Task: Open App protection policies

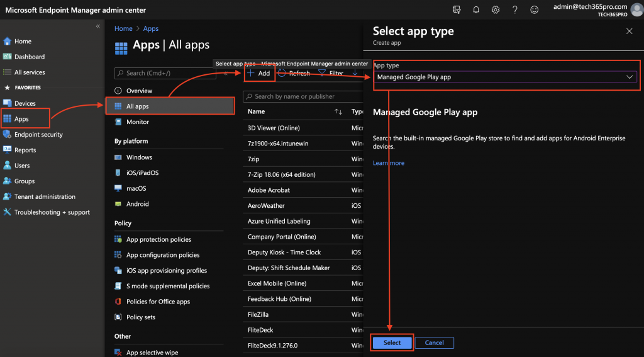Action: pos(158,239)
